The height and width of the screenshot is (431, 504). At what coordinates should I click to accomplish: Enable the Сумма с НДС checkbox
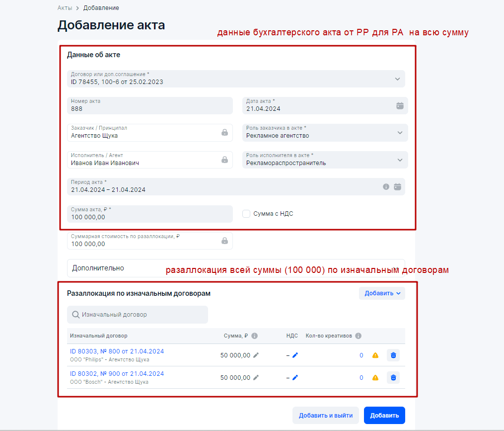point(246,214)
